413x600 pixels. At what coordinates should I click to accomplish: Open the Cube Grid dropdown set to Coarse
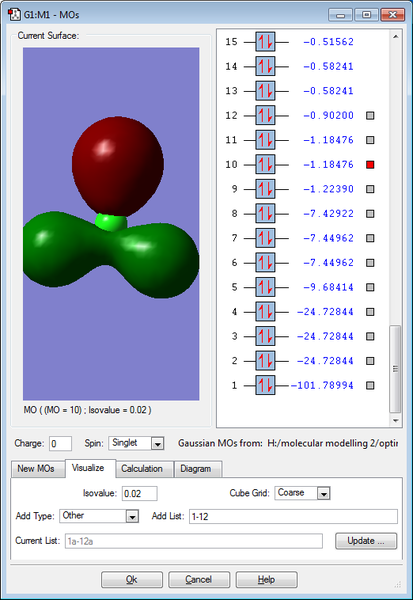click(x=302, y=493)
